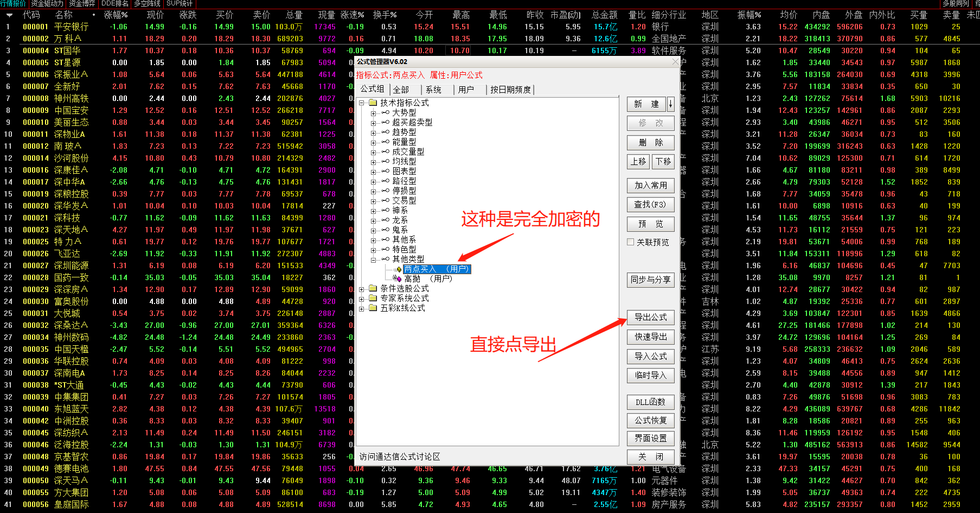
Task: Click the 专家系统公式 folder icon
Action: coord(373,298)
